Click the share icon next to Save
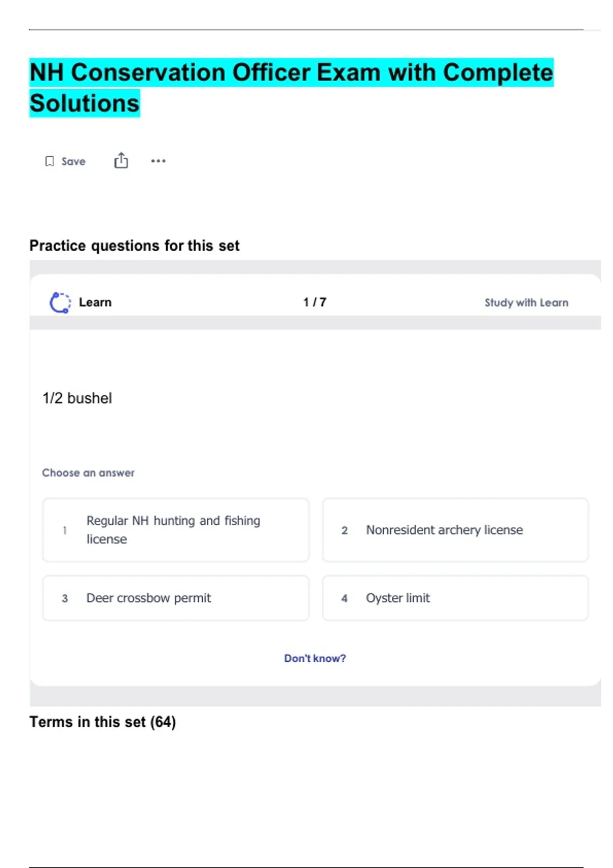Viewport: 613px width, 868px height. [x=121, y=161]
